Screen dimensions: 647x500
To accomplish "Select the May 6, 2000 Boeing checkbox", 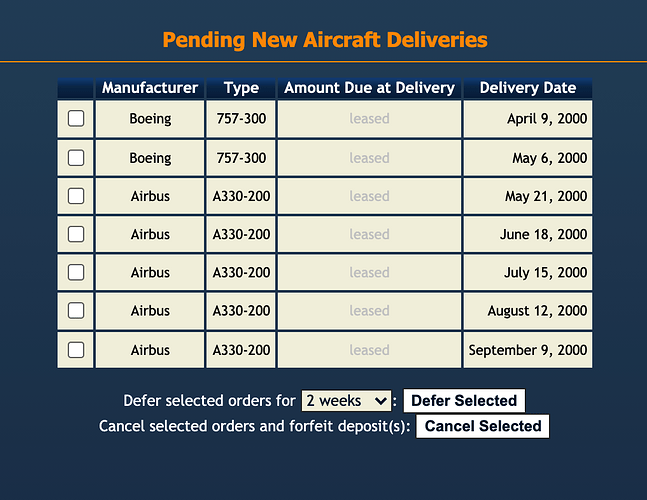I will [76, 158].
